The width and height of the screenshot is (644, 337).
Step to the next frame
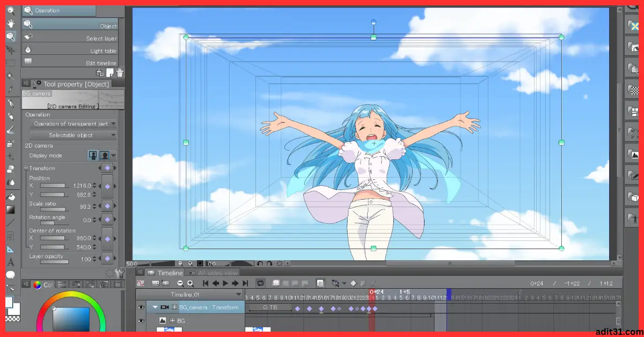235,283
